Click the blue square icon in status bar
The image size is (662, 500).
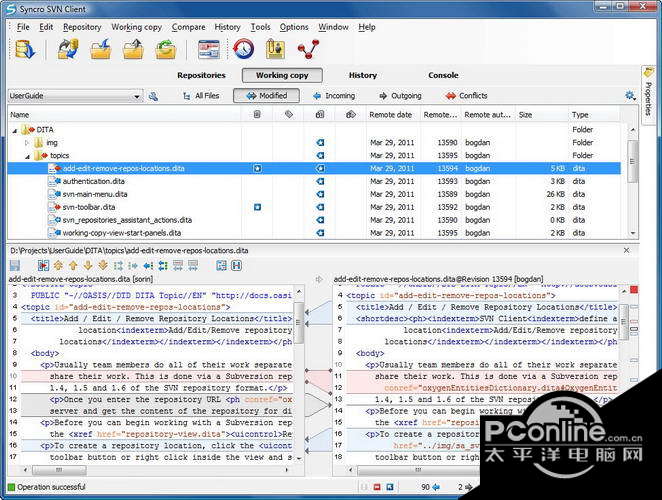(390, 487)
